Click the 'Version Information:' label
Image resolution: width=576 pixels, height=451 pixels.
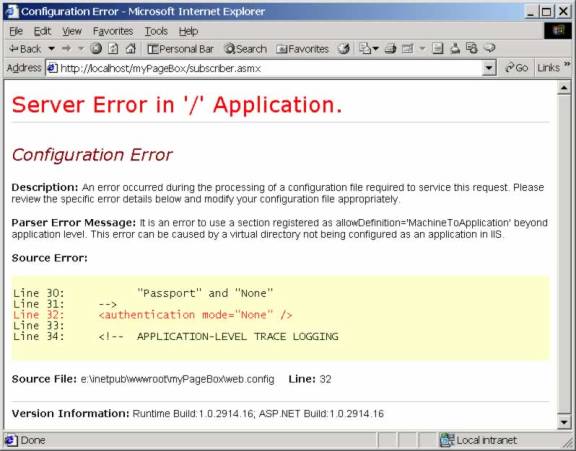[x=70, y=414]
